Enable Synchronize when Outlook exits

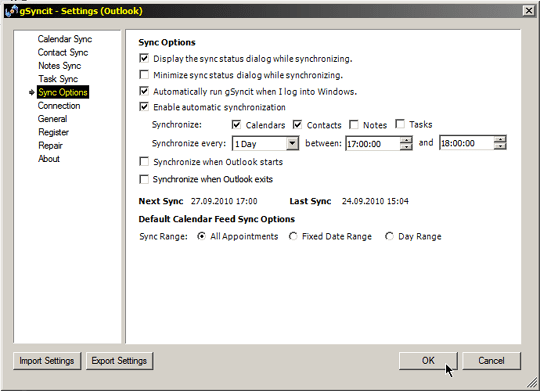(144, 179)
